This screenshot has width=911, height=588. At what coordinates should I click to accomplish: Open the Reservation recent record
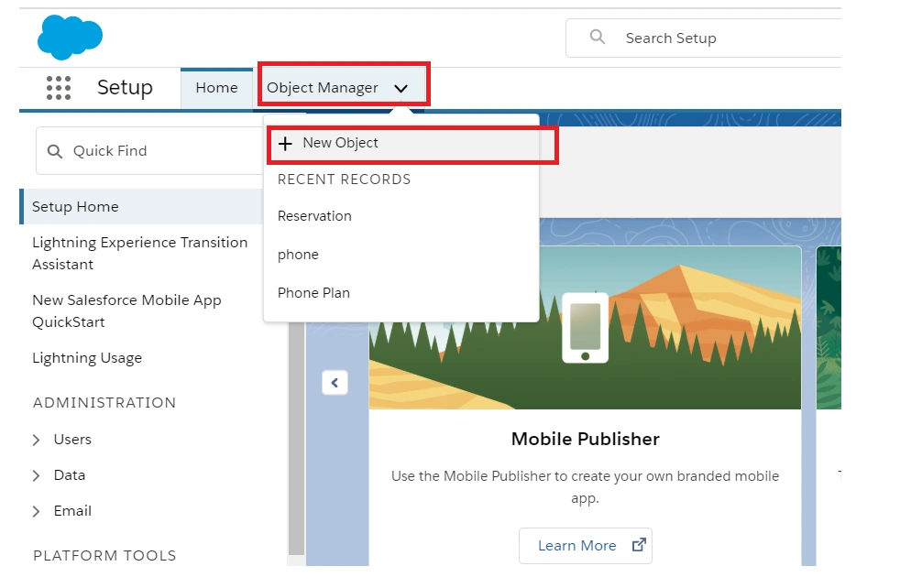314,216
